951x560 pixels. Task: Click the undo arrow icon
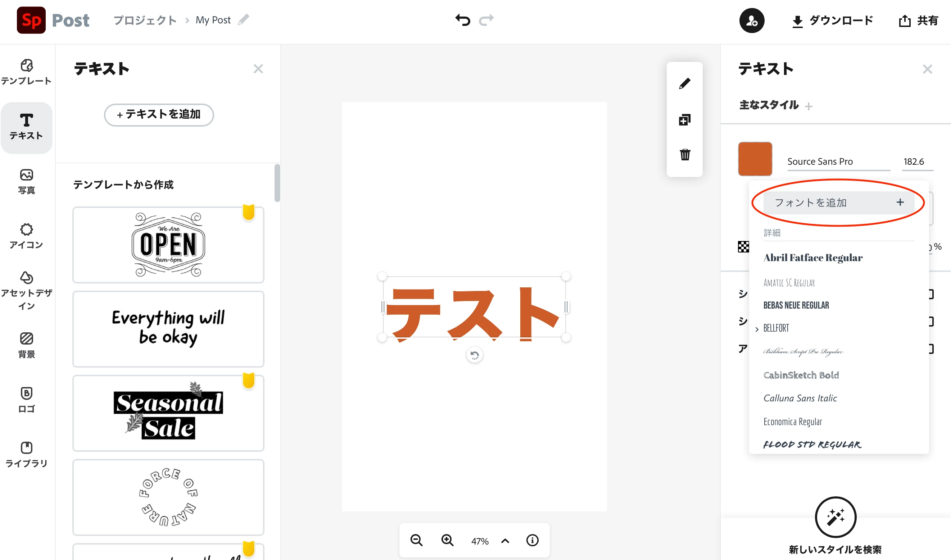(x=463, y=20)
